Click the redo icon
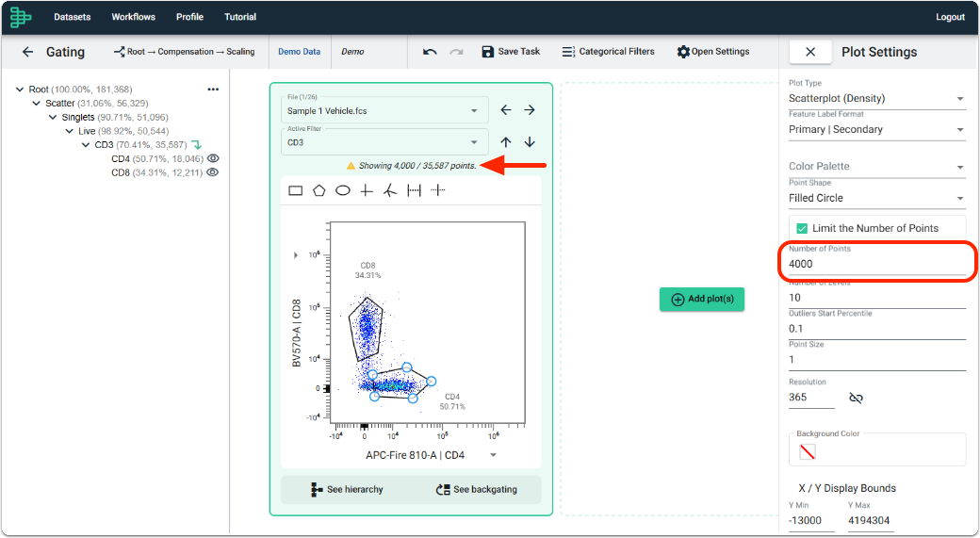The width and height of the screenshot is (980, 538). point(456,52)
